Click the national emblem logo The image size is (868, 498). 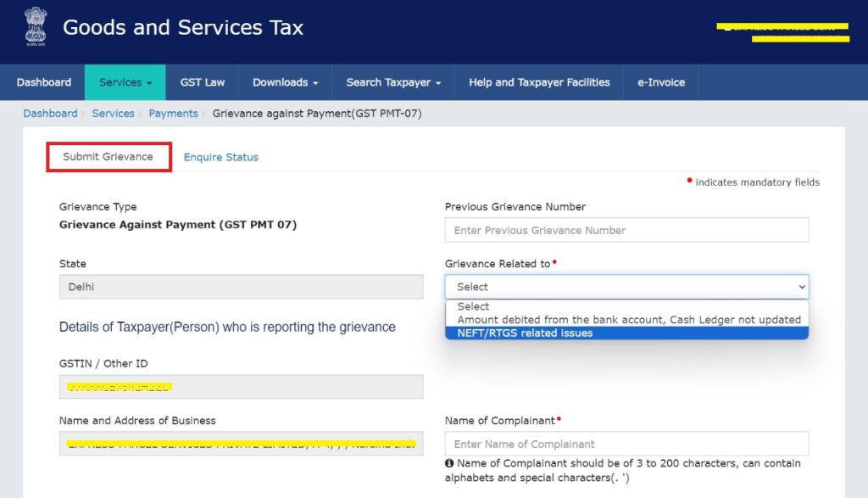coord(36,26)
